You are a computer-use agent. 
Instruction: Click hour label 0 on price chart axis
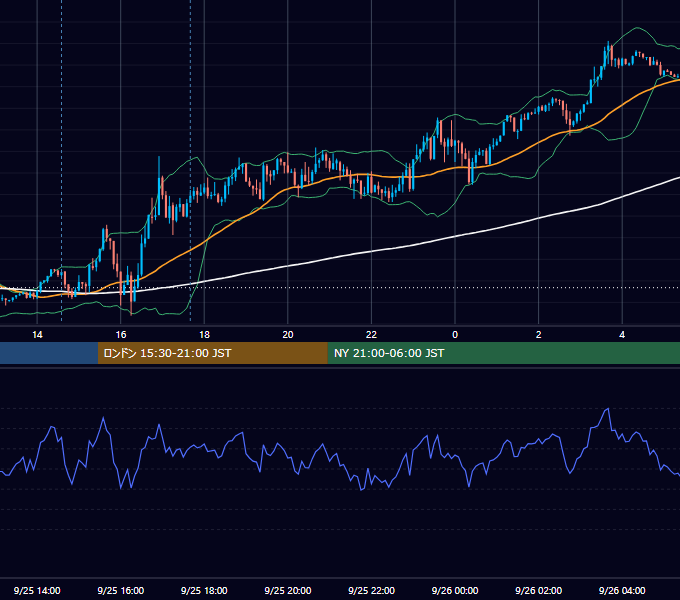pyautogui.click(x=455, y=335)
